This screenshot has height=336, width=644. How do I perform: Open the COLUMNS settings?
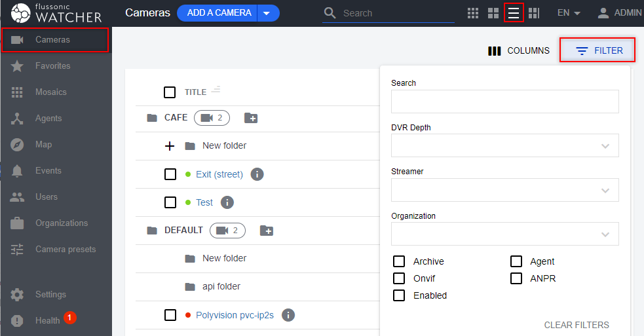[519, 50]
